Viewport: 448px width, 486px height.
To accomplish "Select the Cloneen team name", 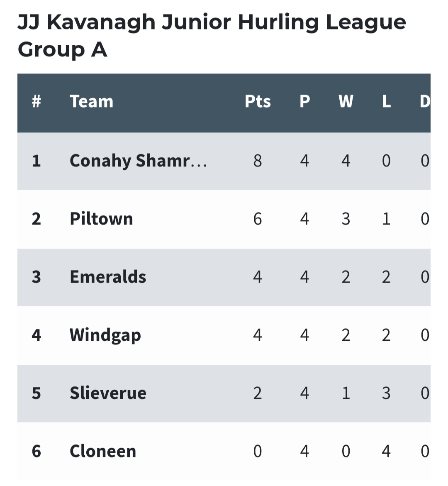I will point(103,451).
